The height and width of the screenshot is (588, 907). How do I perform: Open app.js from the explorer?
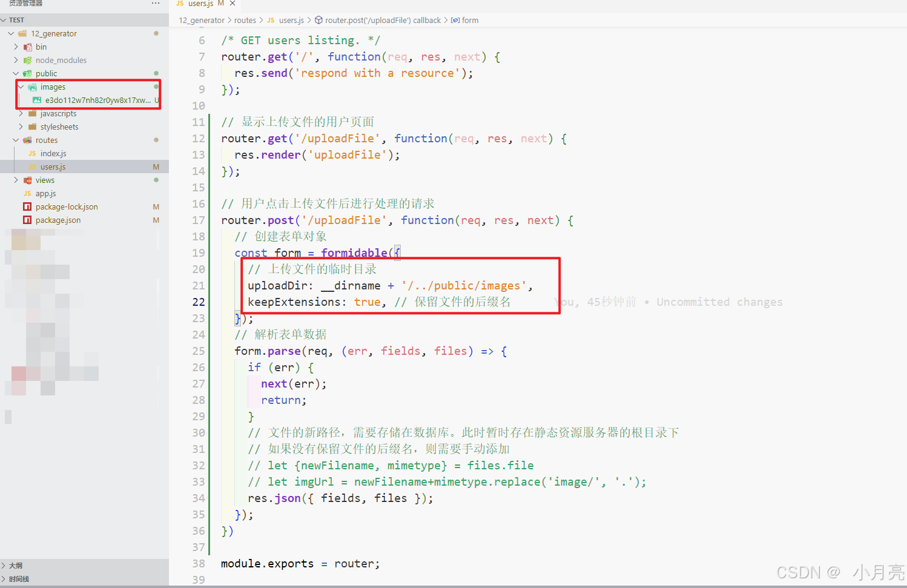pos(45,193)
